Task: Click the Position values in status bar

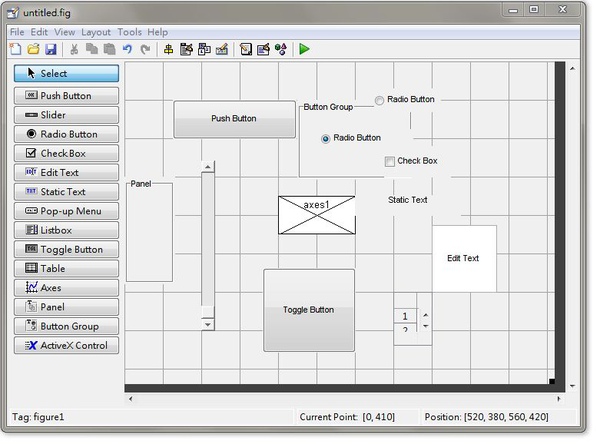Action: click(506, 417)
